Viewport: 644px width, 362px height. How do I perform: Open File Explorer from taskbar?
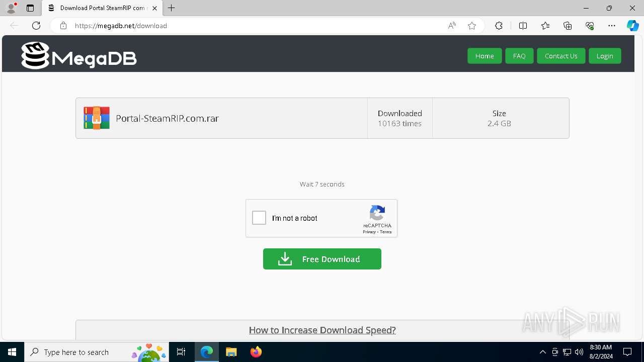tap(231, 352)
